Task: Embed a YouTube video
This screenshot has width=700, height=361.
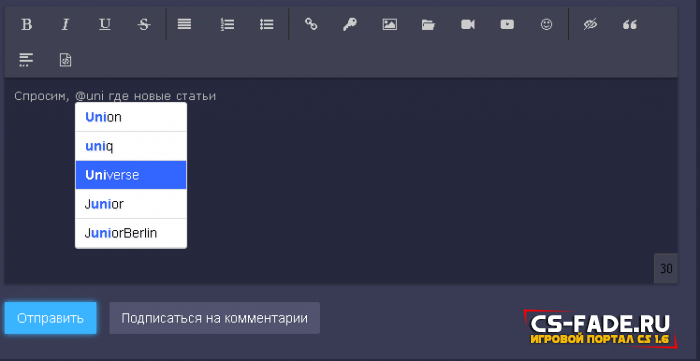Action: [x=507, y=25]
